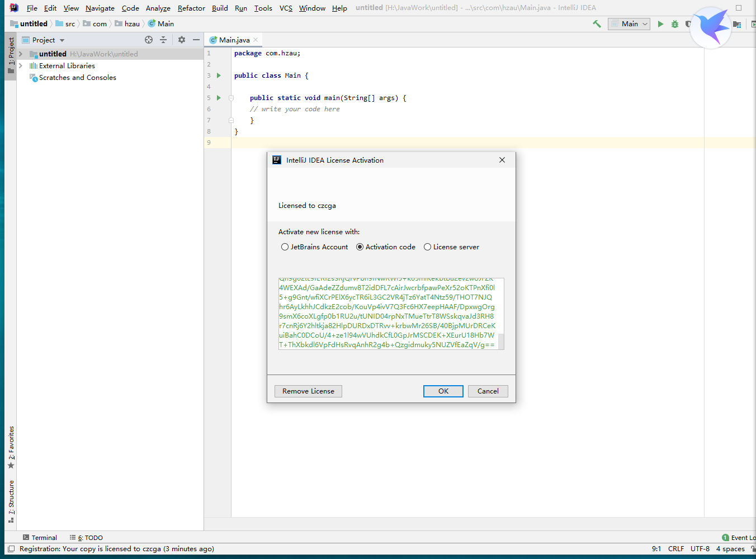Start debugging with the green bug icon
The image size is (756, 559).
[x=675, y=24]
